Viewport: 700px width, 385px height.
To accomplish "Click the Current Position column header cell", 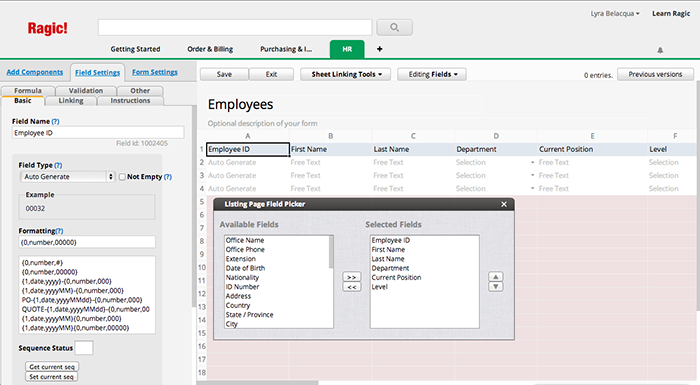I will (x=592, y=149).
